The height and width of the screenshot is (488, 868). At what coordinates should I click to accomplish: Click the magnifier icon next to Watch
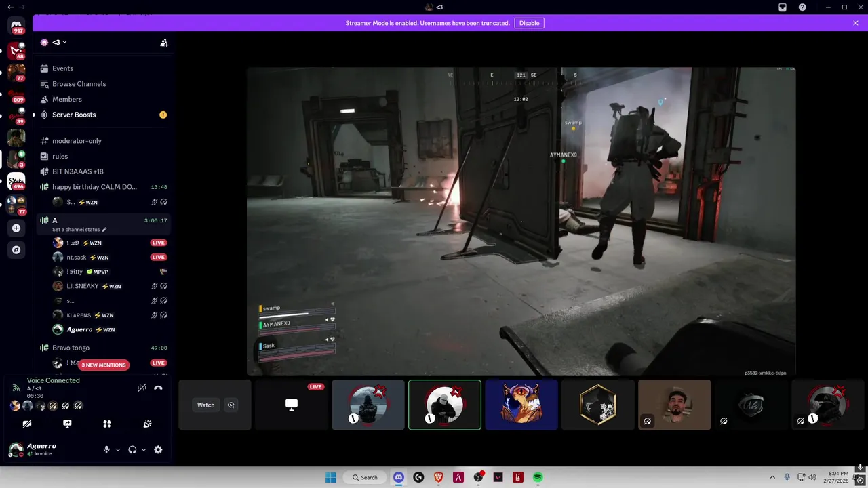[231, 405]
